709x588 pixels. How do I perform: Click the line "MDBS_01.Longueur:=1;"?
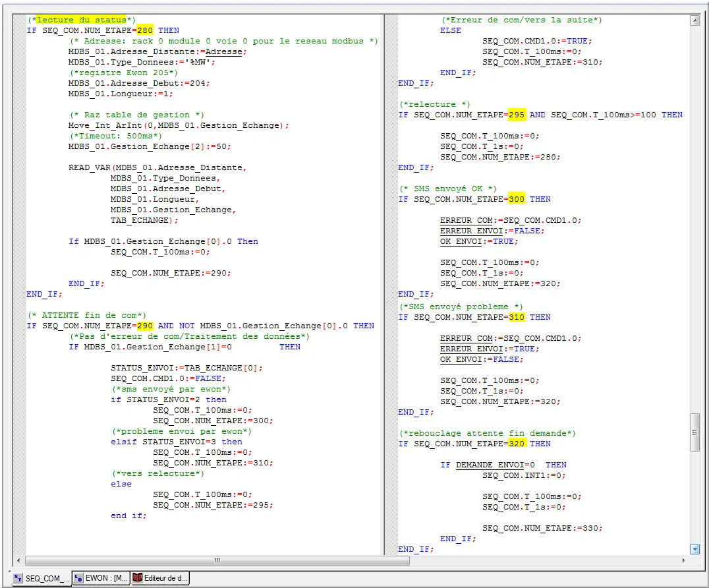(x=121, y=94)
